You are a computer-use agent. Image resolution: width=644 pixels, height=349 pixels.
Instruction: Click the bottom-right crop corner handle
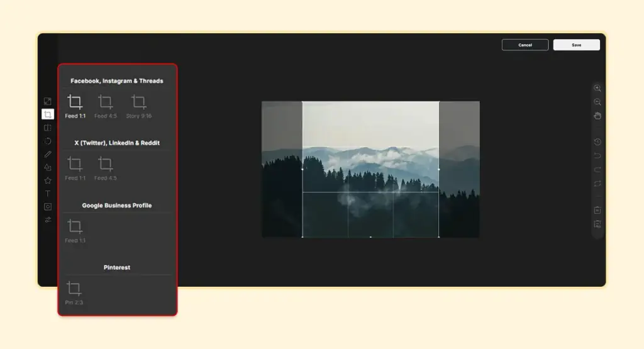click(x=438, y=237)
